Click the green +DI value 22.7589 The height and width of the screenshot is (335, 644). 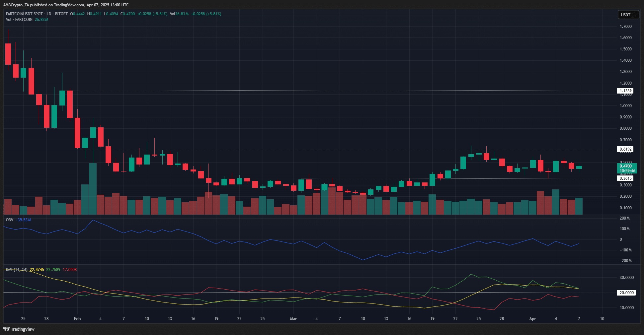pyautogui.click(x=53, y=270)
